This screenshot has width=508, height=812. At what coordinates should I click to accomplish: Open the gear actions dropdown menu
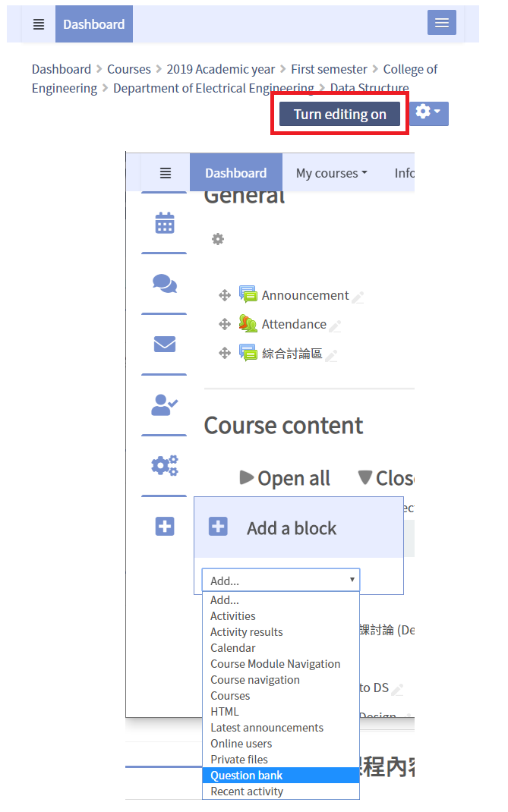428,113
